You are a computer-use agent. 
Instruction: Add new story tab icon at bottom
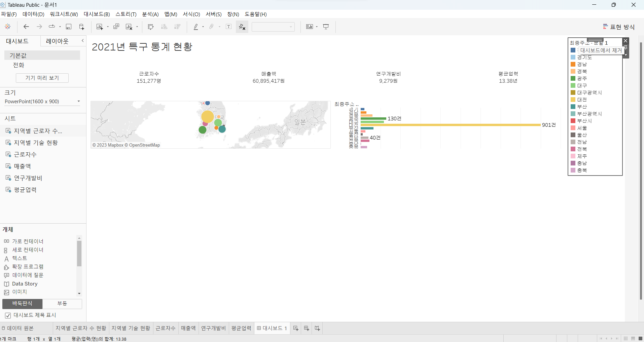[317, 328]
